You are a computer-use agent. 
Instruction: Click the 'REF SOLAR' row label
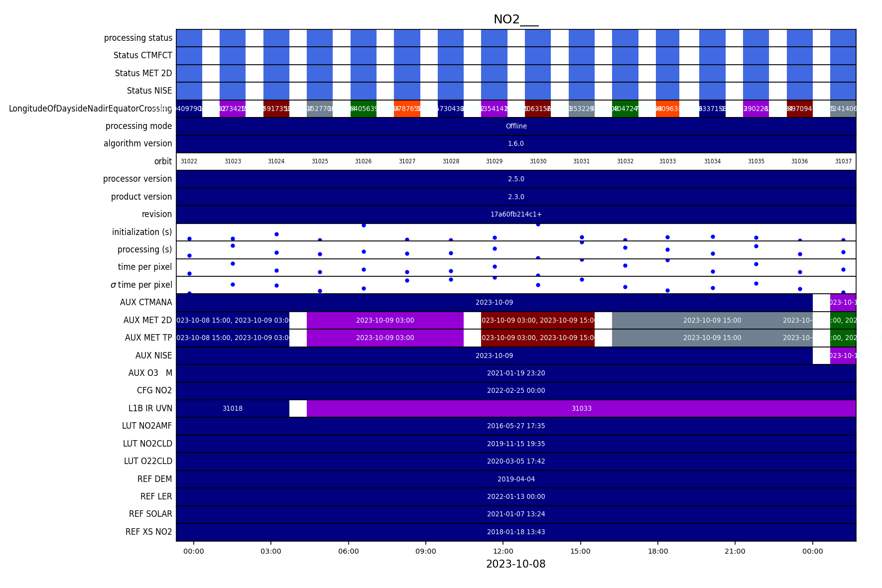click(150, 514)
